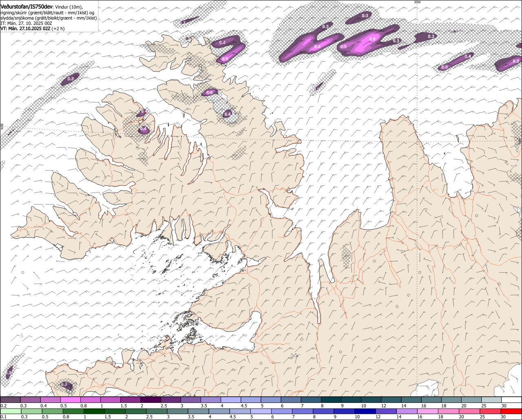Pick the dark teal 8 swatch in the sleet legend
Viewport: 522px width, 420px height.
(x=331, y=400)
